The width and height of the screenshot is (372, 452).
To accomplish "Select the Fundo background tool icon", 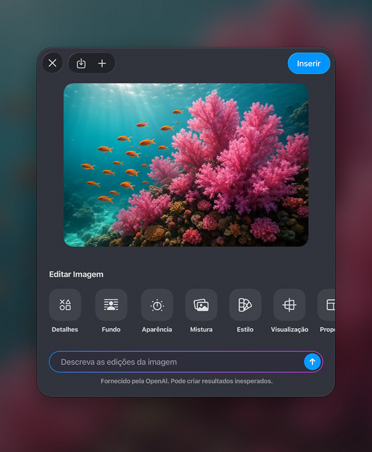I will click(111, 305).
